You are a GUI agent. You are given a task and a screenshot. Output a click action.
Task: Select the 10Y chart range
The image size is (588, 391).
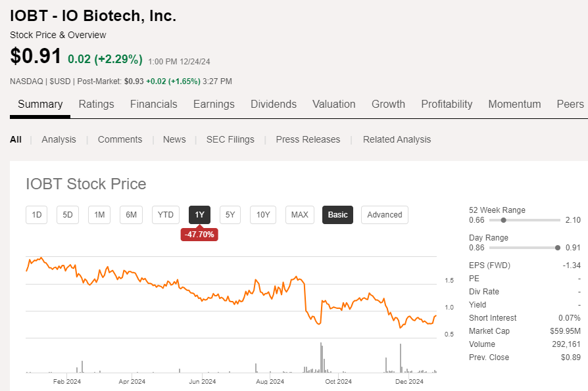(x=263, y=215)
